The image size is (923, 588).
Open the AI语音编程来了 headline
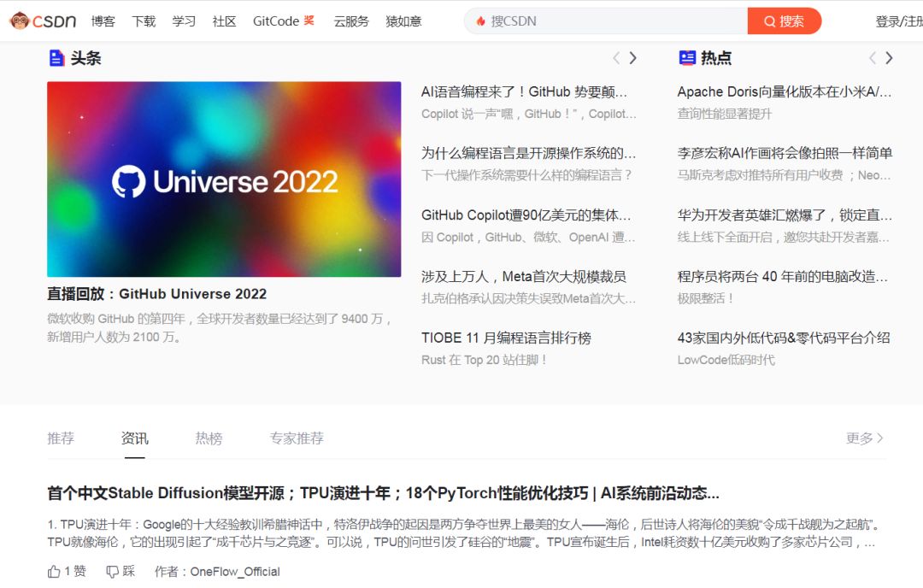coord(525,91)
